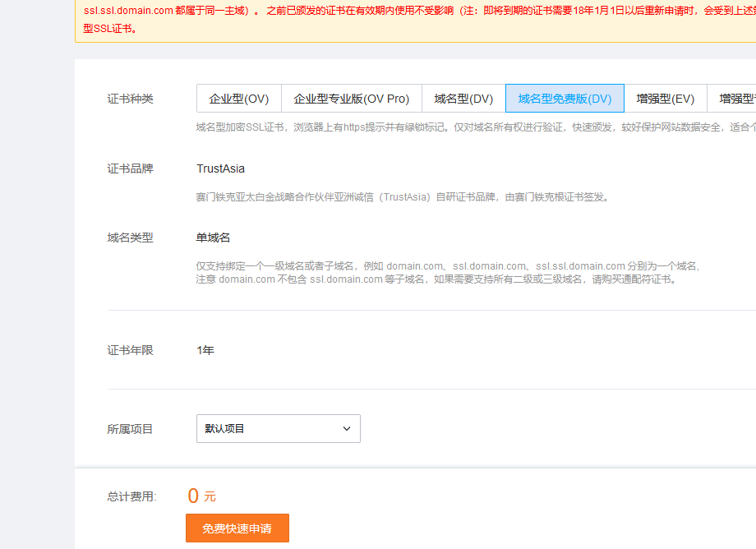756x549 pixels.
Task: Click the 域名类型 field label
Action: (130, 238)
